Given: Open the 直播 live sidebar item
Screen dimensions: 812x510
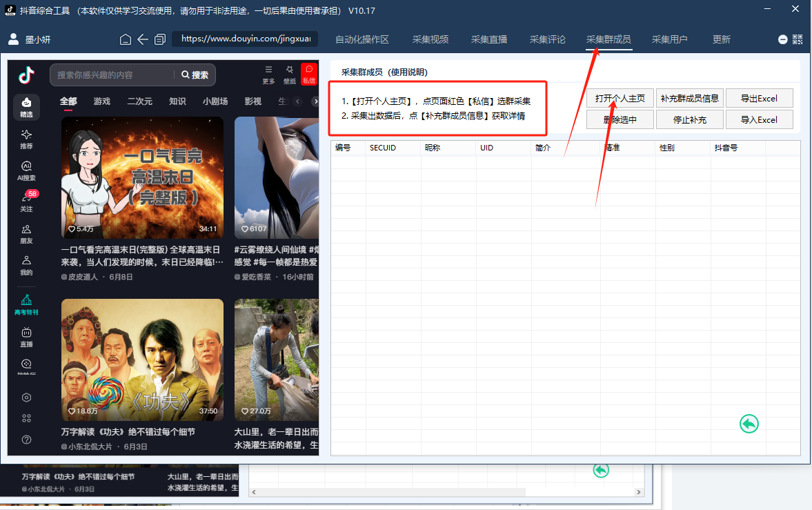Looking at the screenshot, I should click(26, 337).
